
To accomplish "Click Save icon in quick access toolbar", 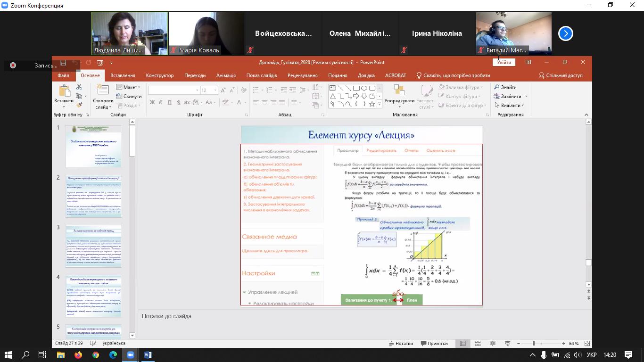I will point(63,62).
